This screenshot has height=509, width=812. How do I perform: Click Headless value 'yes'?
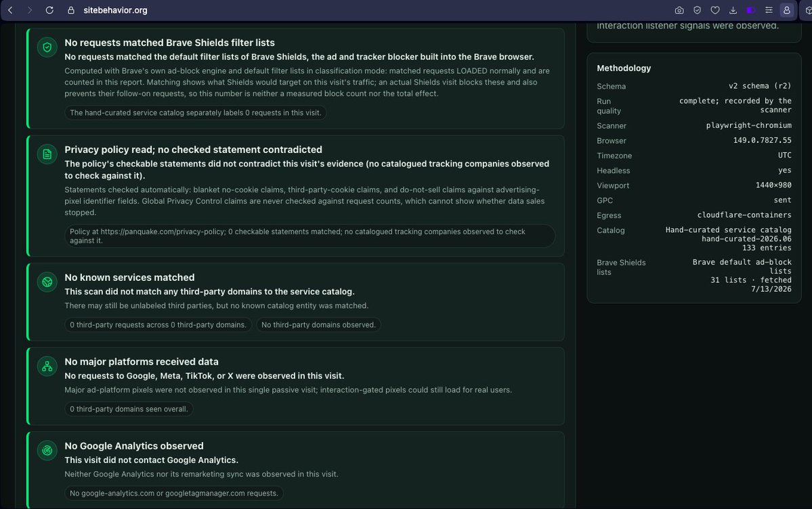pos(784,171)
